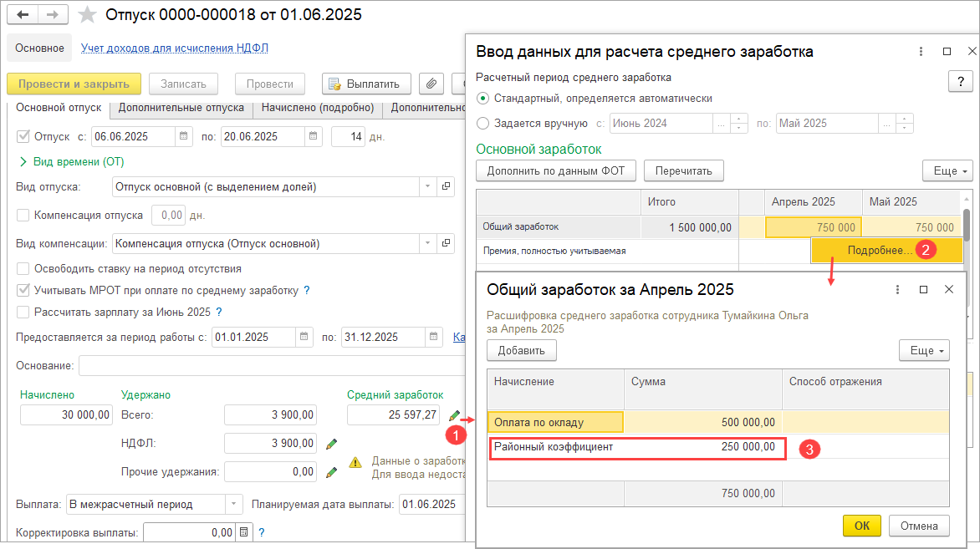Open calendar for vacation start date 06.06.2025
Viewport: 980px width, 549px height.
(x=184, y=136)
